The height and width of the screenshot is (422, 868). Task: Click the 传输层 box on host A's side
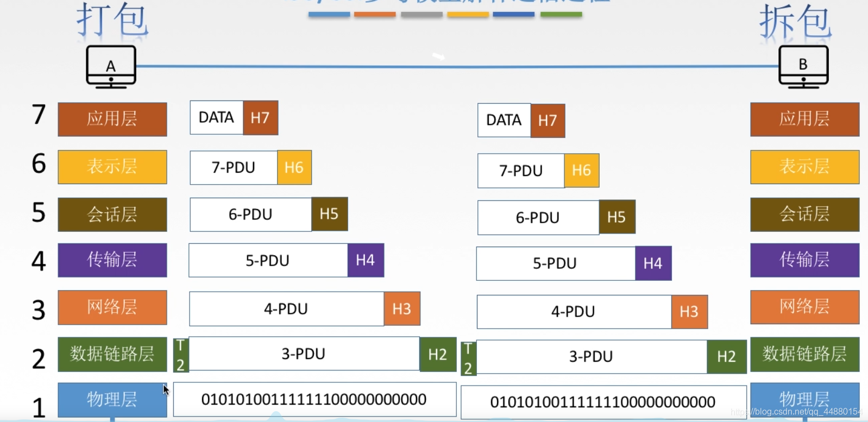(x=112, y=260)
